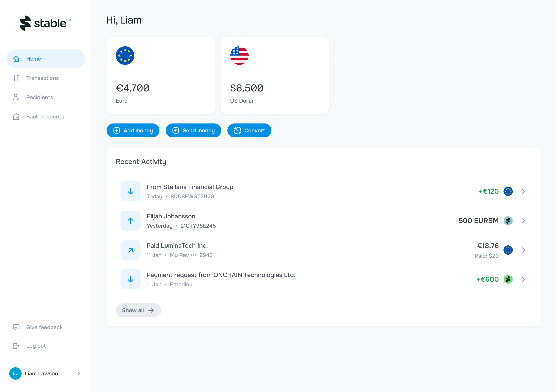
Task: Click the Add money button
Action: click(133, 130)
